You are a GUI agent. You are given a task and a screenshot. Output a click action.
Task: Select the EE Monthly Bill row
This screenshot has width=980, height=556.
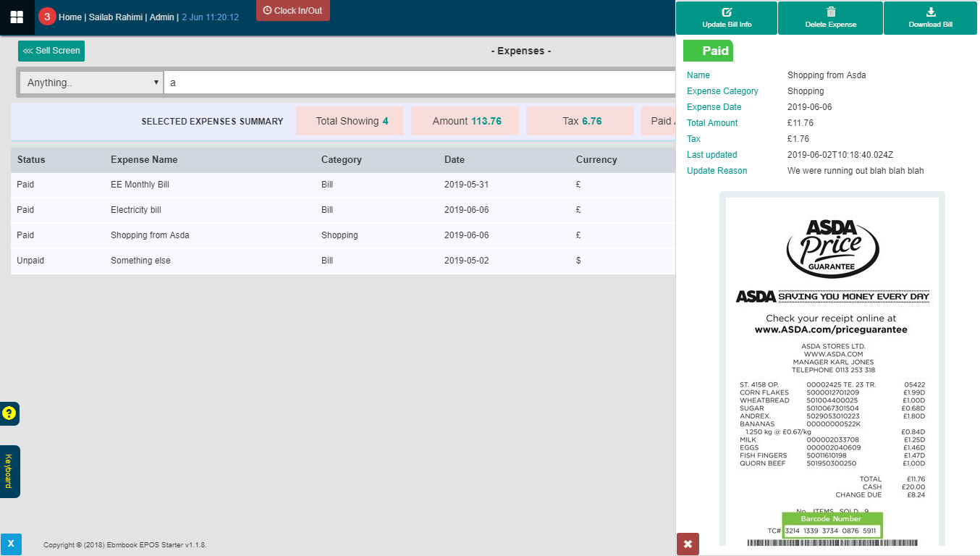coord(343,185)
